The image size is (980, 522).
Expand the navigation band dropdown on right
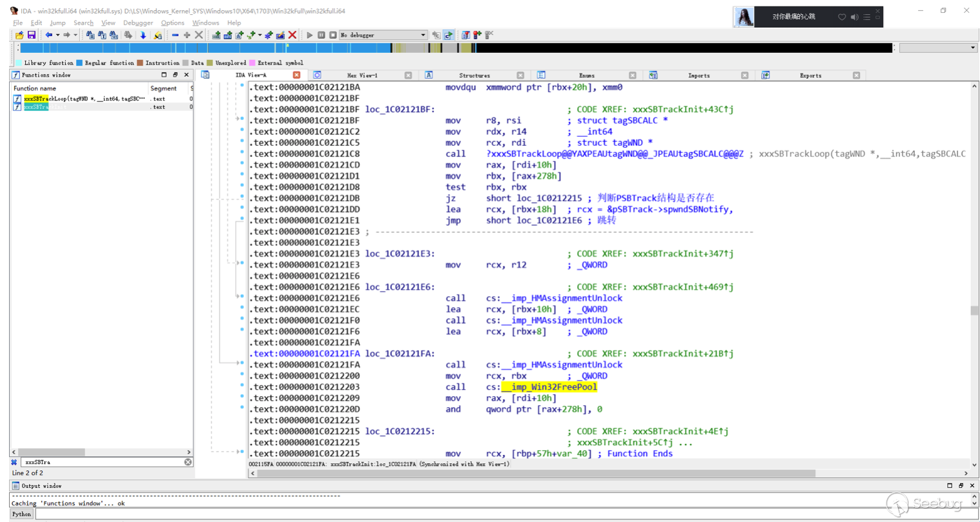point(972,48)
